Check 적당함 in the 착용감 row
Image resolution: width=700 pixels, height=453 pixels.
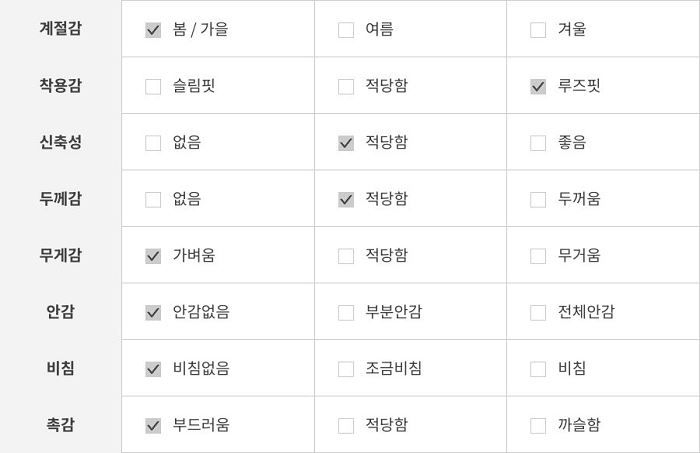[x=346, y=87]
